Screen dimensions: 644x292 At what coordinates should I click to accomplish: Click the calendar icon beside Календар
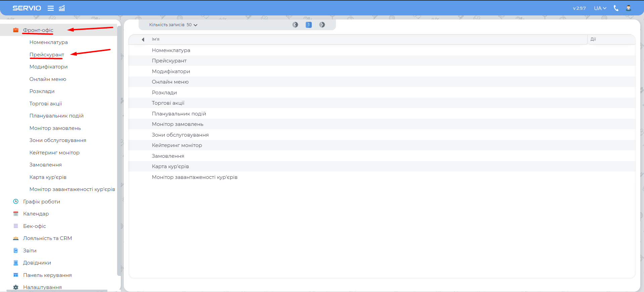coord(16,214)
